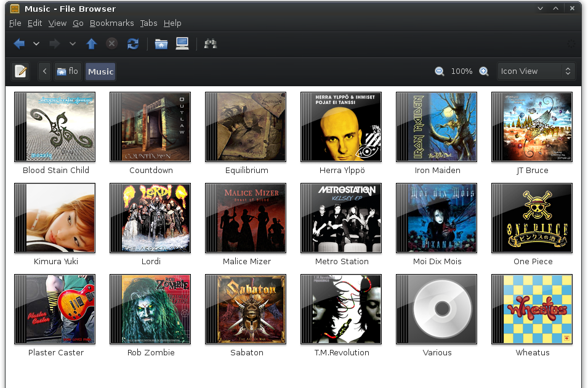The image size is (588, 388).
Task: Click the title bar window menu icon
Action: 15,8
